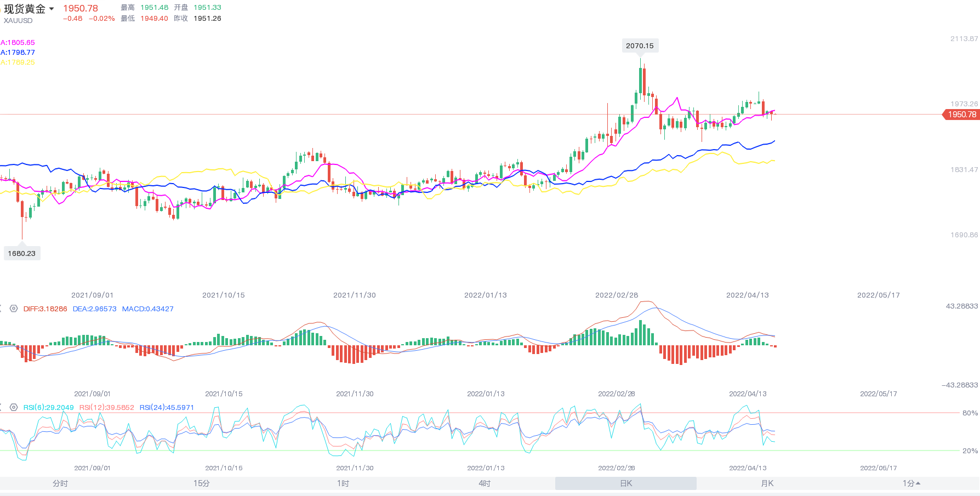Expand the 1分 timeframe dropdown
The image size is (980, 496).
[911, 483]
